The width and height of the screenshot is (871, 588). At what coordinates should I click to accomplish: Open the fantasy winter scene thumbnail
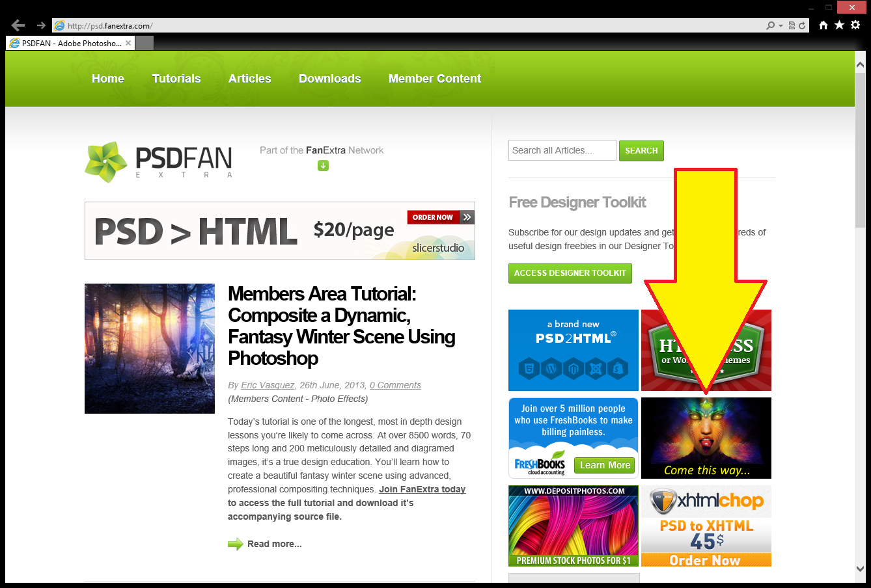coord(150,349)
